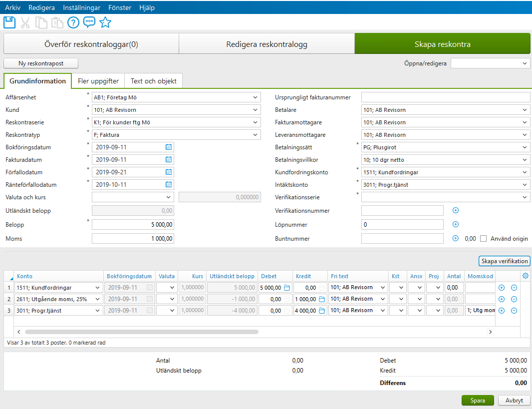The image size is (532, 409).
Task: Click the plus icon next to Löpnummer
Action: click(455, 224)
